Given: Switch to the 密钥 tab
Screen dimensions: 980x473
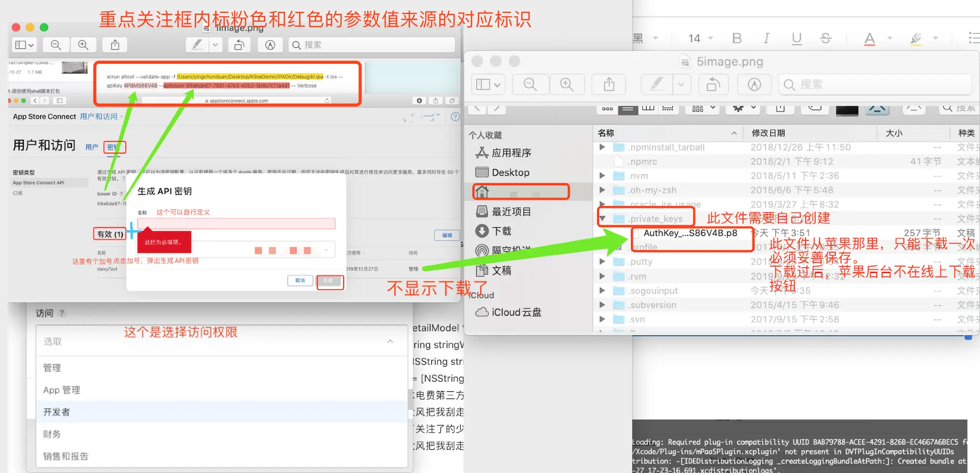Looking at the screenshot, I should (x=114, y=147).
